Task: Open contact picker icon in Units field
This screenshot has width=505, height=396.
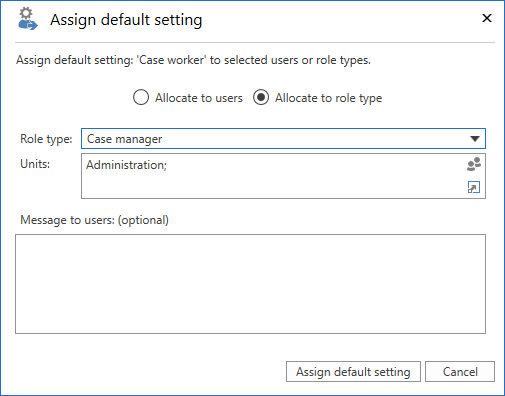Action: pos(474,164)
